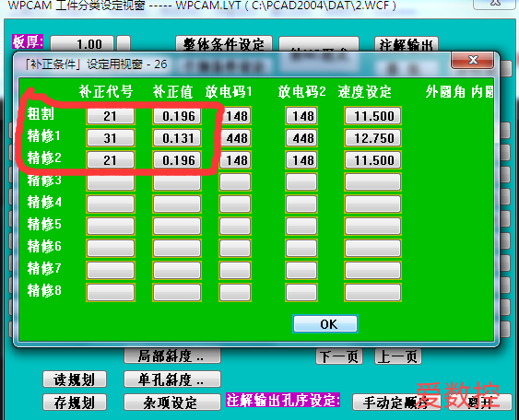Close the 补正条件 settings dialog
Image resolution: width=519 pixels, height=420 pixels.
coord(473,60)
